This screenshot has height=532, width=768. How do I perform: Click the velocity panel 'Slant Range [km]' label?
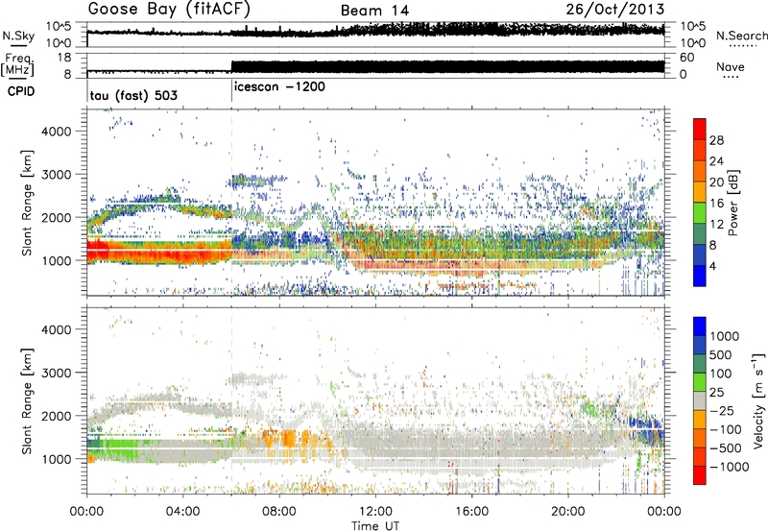click(x=27, y=401)
